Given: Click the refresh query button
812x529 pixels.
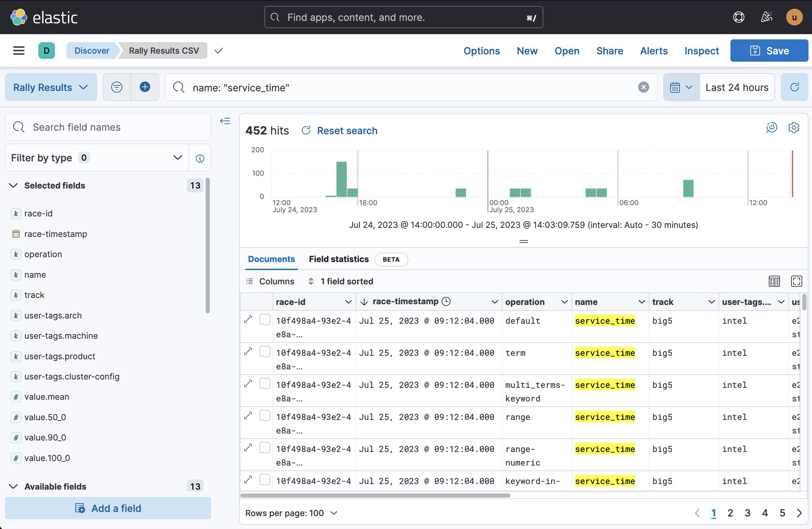Looking at the screenshot, I should tap(794, 87).
